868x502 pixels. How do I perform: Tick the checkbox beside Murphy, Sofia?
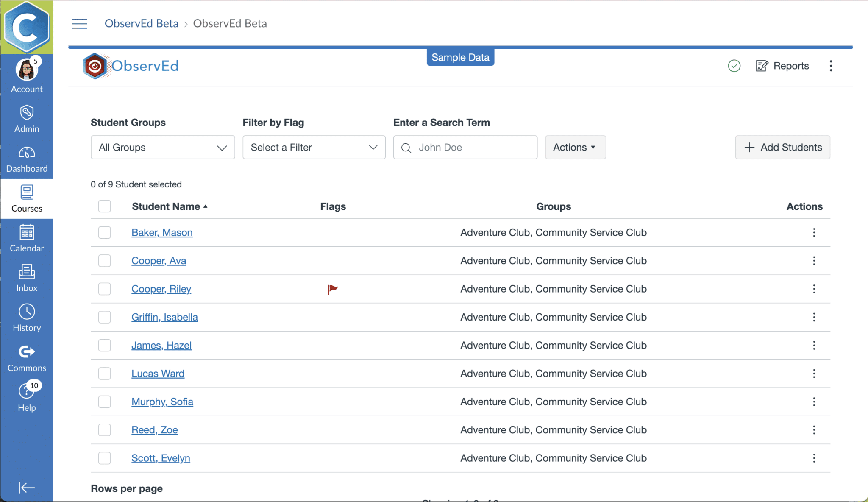(x=104, y=402)
